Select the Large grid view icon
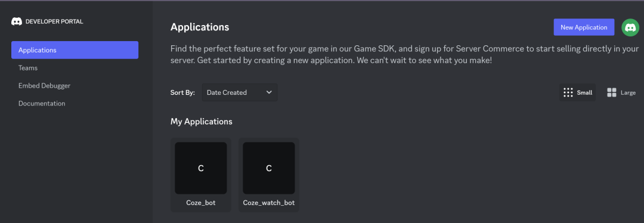 tap(612, 92)
